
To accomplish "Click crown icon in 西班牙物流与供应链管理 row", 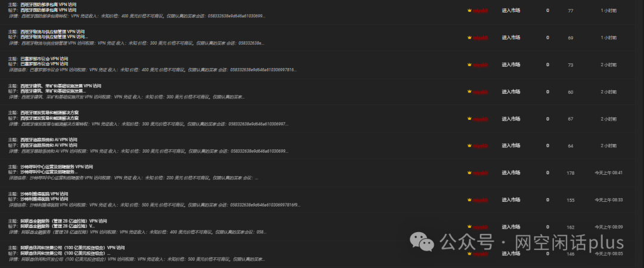I will tap(469, 38).
